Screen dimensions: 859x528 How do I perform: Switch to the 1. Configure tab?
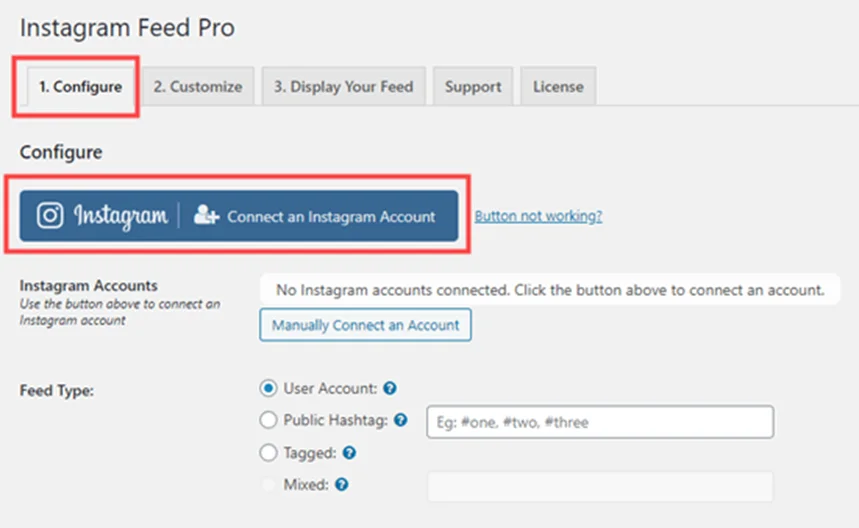coord(80,87)
